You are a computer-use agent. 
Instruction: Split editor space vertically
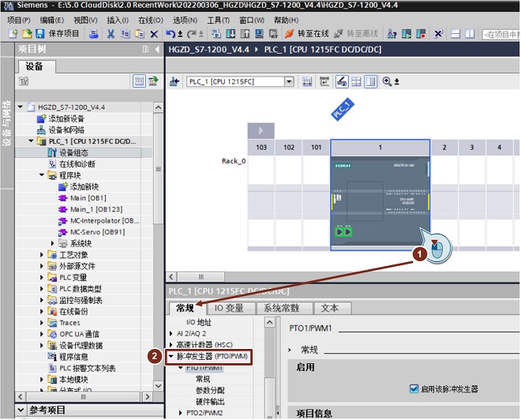click(x=470, y=34)
